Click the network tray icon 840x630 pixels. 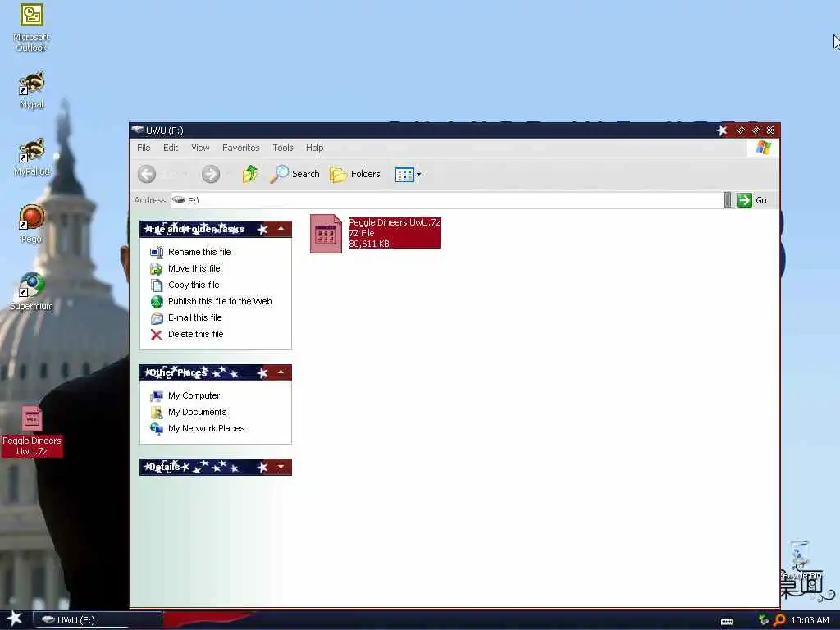coord(764,620)
